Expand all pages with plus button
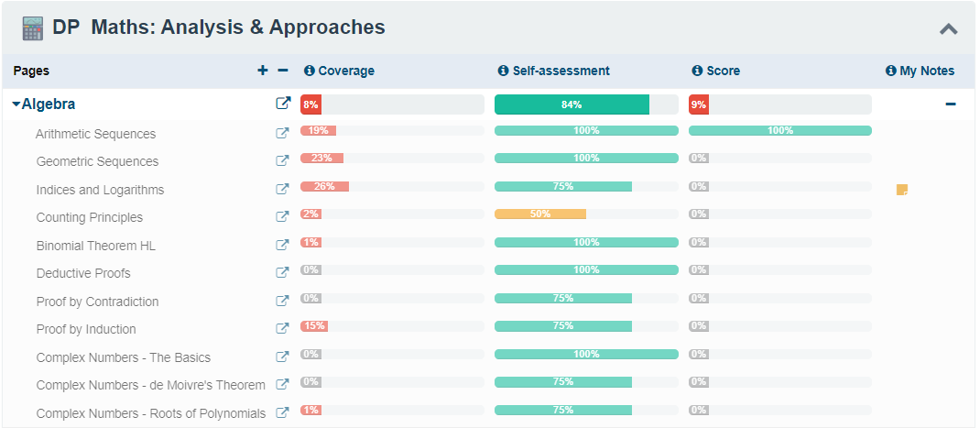Screen dimensions: 980x428 point(263,70)
